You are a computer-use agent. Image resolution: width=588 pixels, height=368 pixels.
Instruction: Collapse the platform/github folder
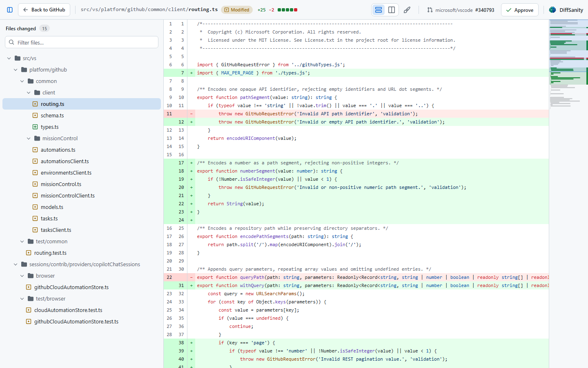point(16,70)
